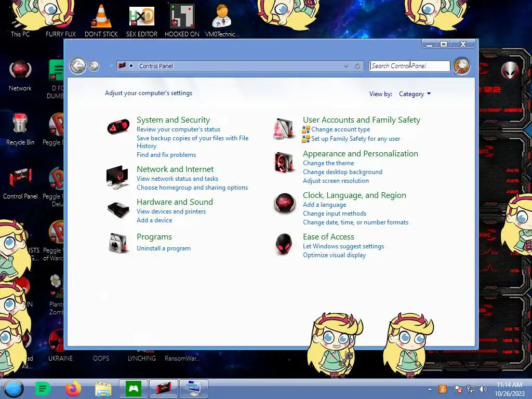The image size is (532, 399).
Task: Click in the Search Control Panel field
Action: click(409, 66)
